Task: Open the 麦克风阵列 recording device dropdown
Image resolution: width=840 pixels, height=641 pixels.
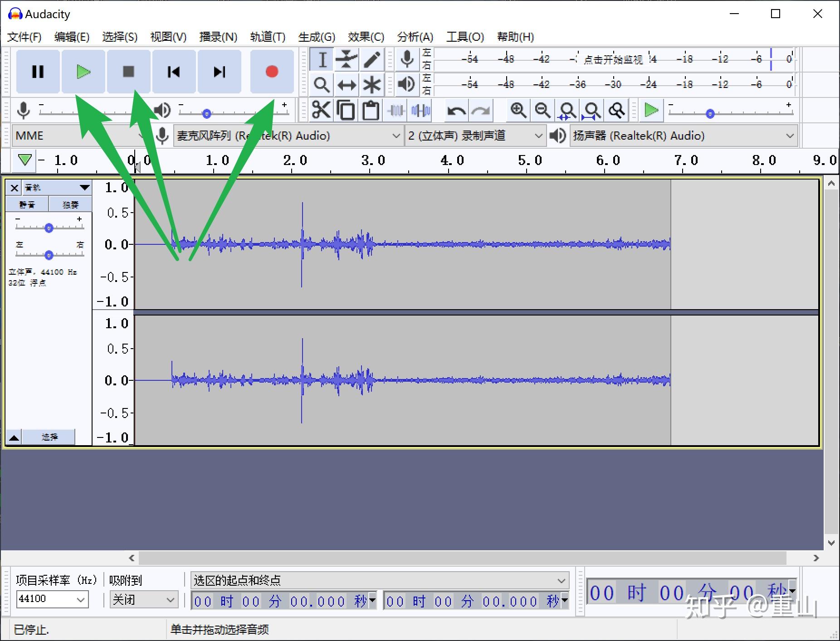Action: [x=288, y=136]
